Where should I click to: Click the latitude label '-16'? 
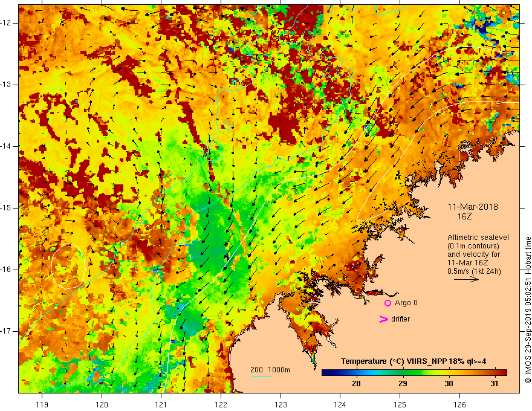pyautogui.click(x=6, y=270)
